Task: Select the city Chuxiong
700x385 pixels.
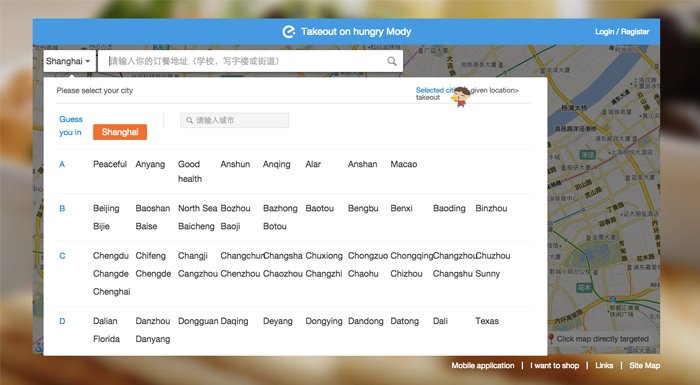Action: click(324, 255)
